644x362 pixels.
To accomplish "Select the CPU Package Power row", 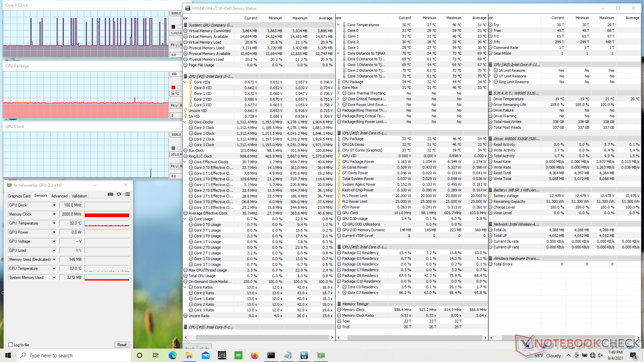I will [x=412, y=162].
